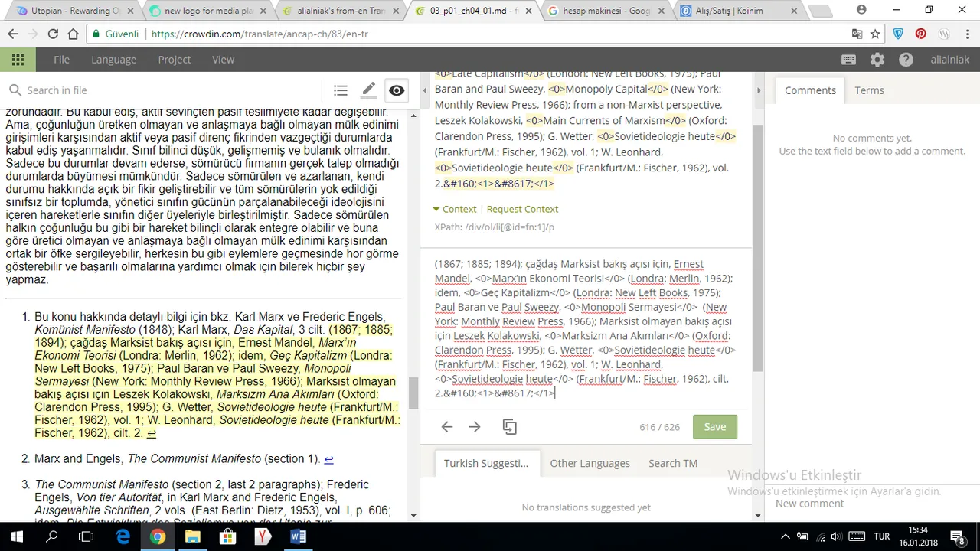
Task: Open the editor settings gear
Action: (877, 60)
